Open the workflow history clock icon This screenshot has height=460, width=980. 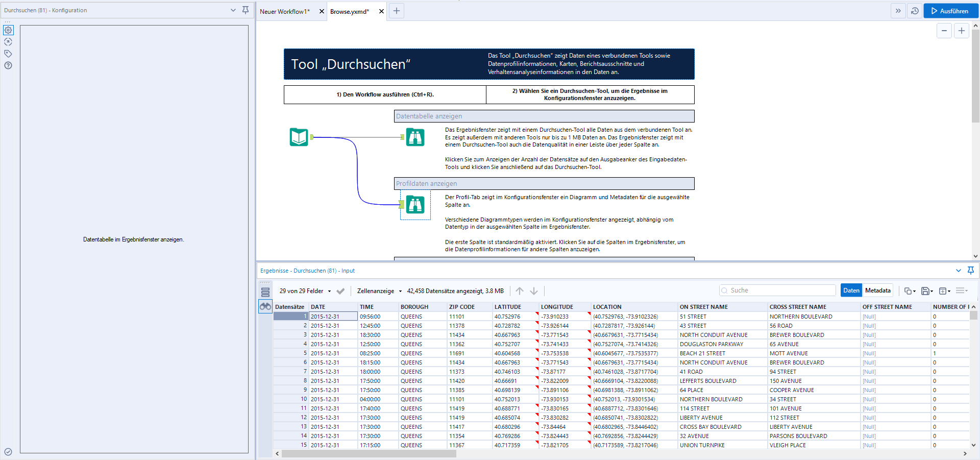[x=915, y=11]
